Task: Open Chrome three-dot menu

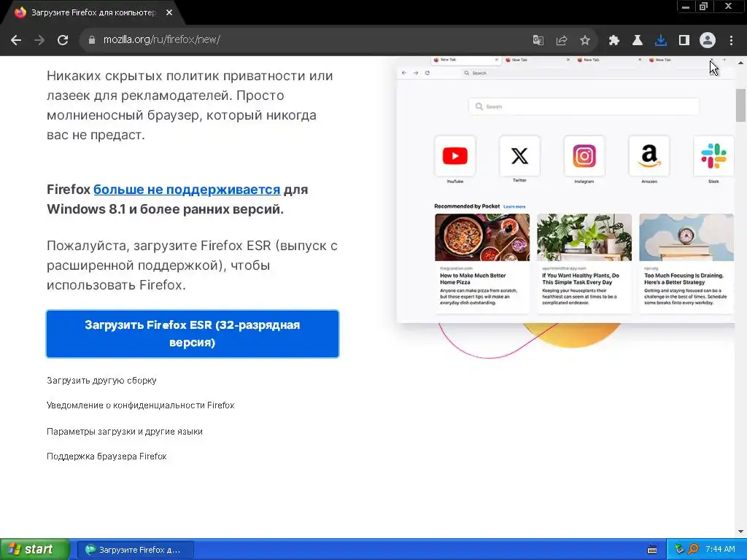Action: (x=731, y=40)
